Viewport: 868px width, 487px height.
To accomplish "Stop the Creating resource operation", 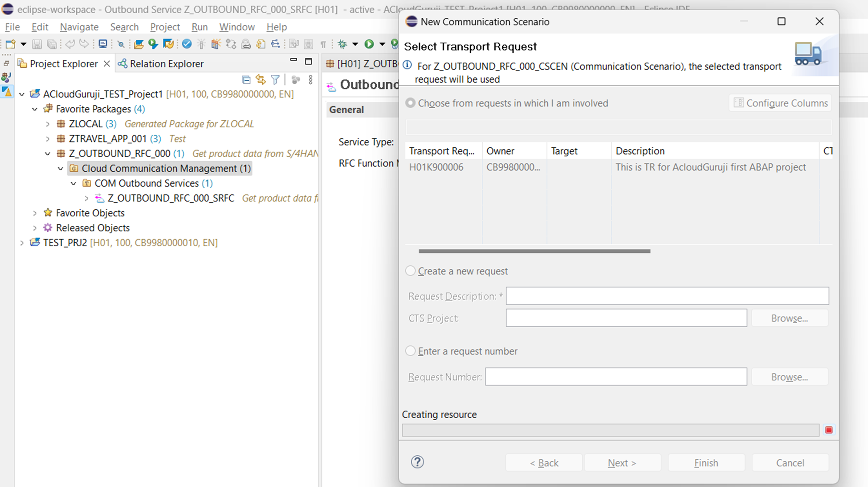I will (x=829, y=430).
